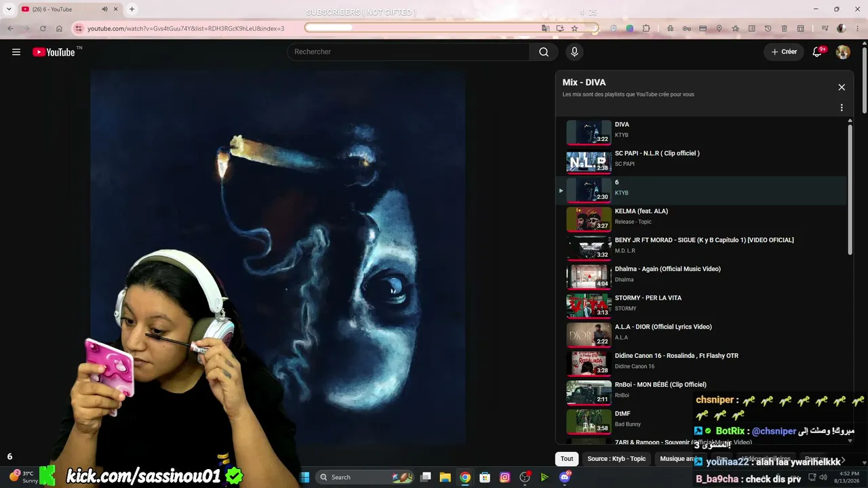Open the browser media controls icon
The width and height of the screenshot is (868, 488).
(825, 28)
